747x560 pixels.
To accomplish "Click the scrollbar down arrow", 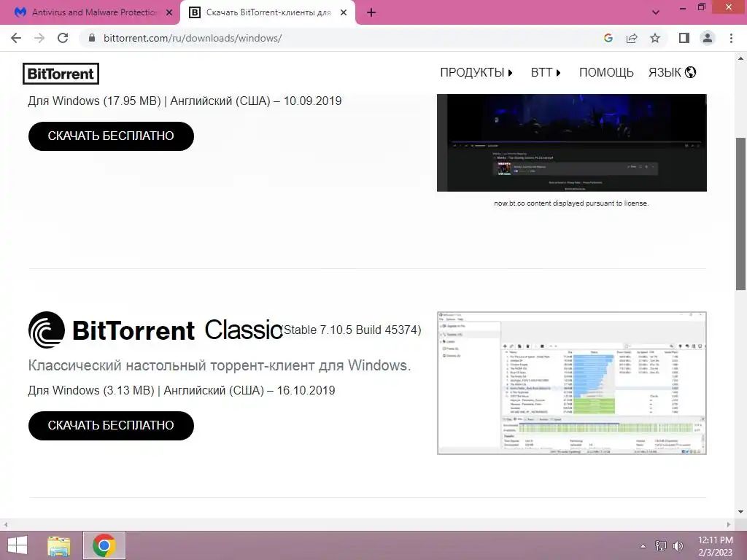I will pyautogui.click(x=741, y=513).
